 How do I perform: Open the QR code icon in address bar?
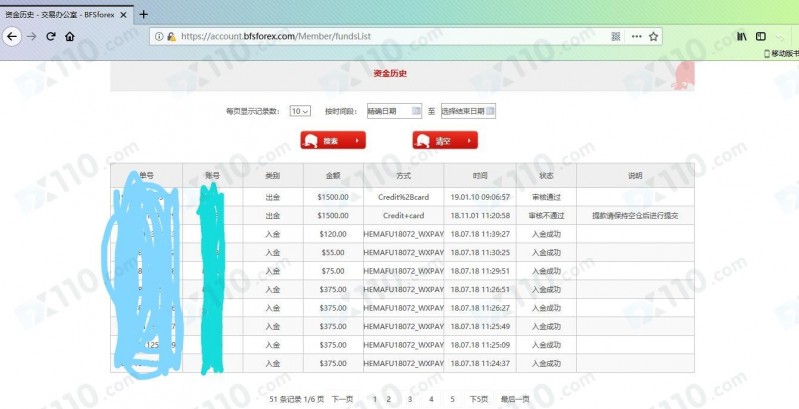616,37
